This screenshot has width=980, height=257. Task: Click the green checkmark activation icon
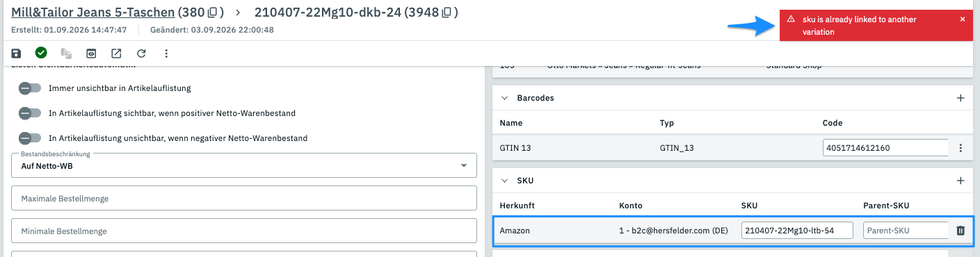41,52
